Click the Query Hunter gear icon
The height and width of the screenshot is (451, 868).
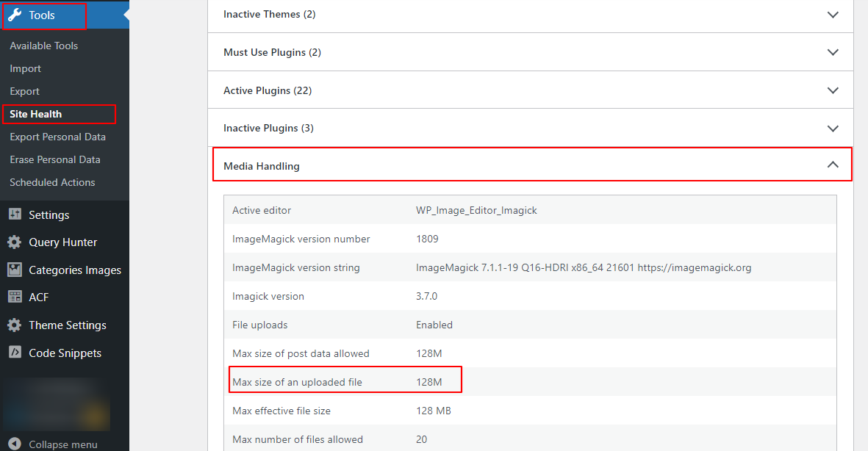15,242
